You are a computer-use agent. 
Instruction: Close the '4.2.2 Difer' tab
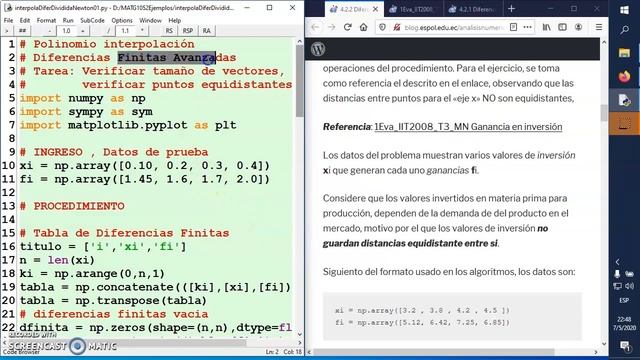click(376, 9)
